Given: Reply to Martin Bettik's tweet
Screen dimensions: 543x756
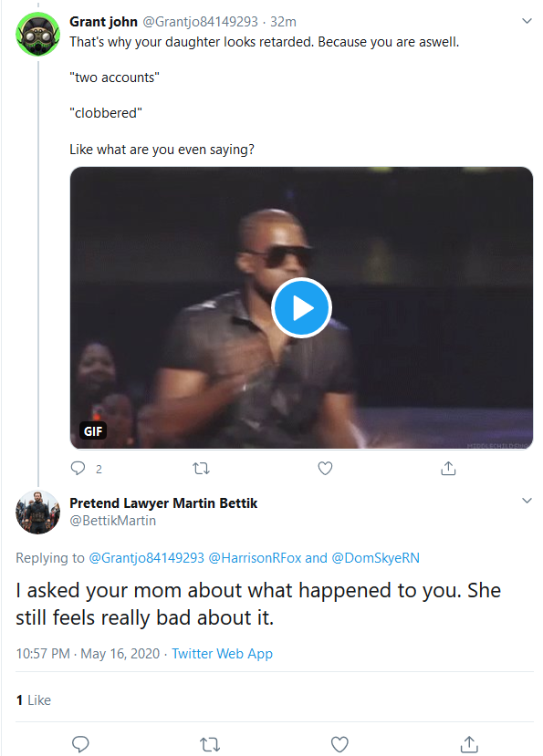Looking at the screenshot, I should click(80, 744).
